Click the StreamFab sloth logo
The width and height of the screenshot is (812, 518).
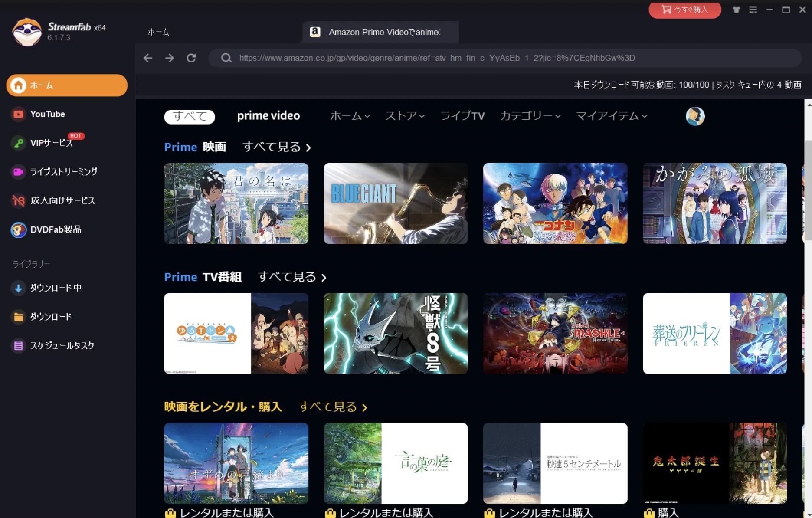(27, 32)
